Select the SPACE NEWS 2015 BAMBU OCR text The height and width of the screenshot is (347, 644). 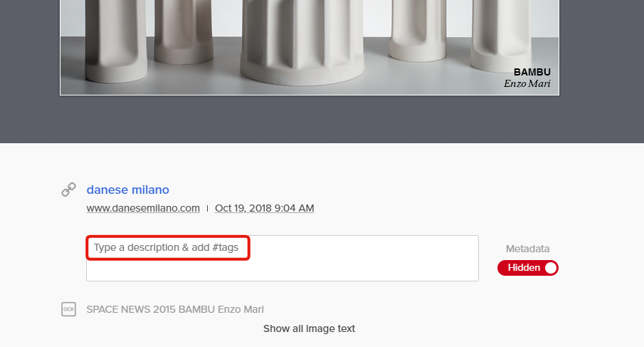click(x=175, y=309)
